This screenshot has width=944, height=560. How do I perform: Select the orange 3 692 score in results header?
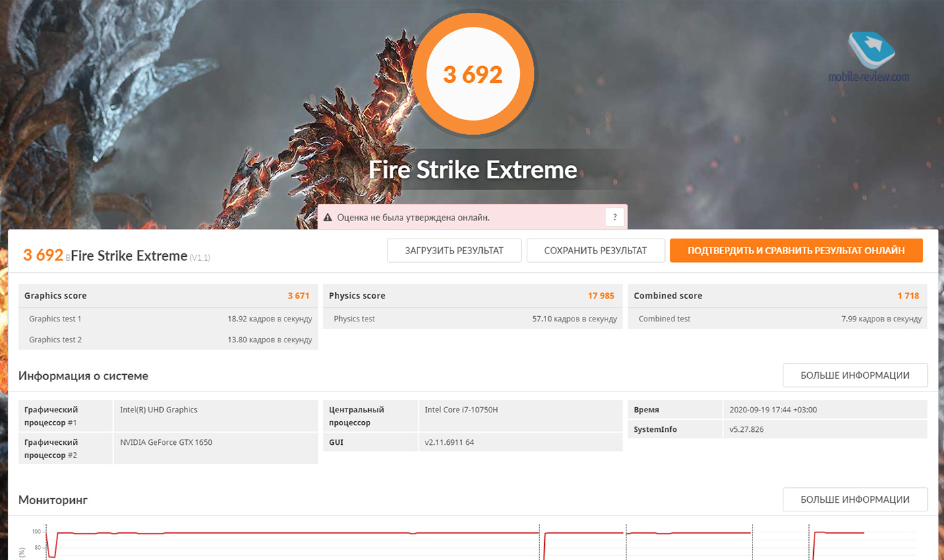[43, 255]
